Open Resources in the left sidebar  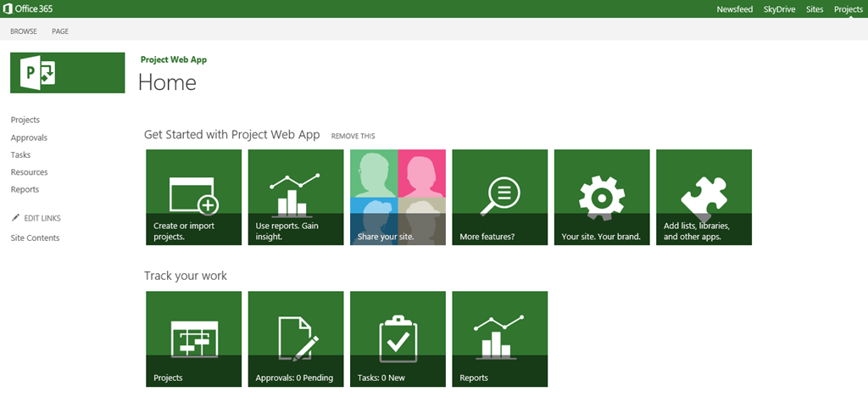click(x=30, y=172)
